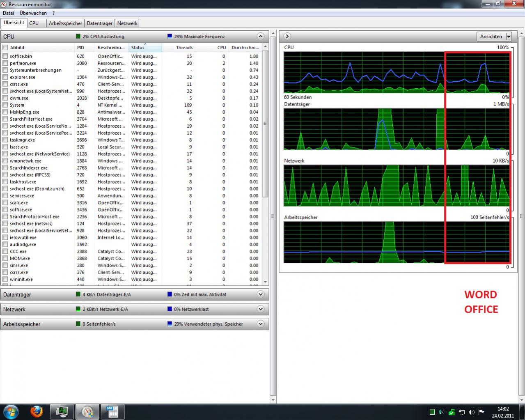This screenshot has height=420, width=525.
Task: Switch to the Netzwerk tab
Action: (127, 23)
